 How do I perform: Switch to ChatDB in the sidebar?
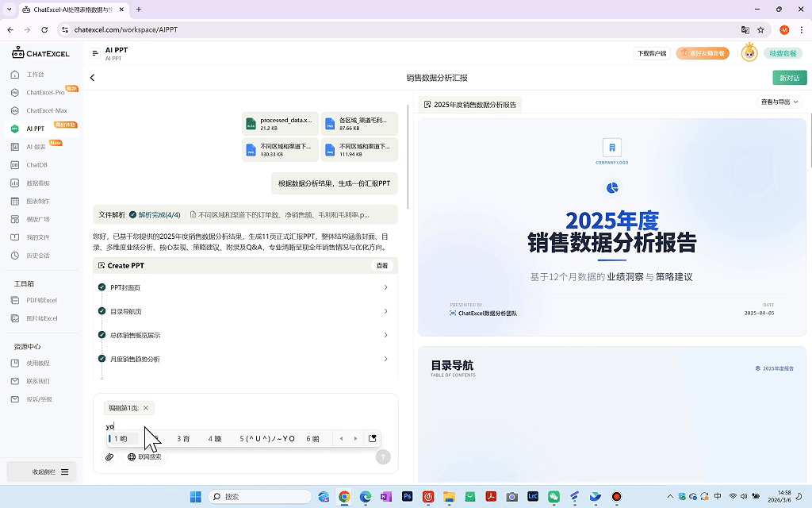point(36,164)
